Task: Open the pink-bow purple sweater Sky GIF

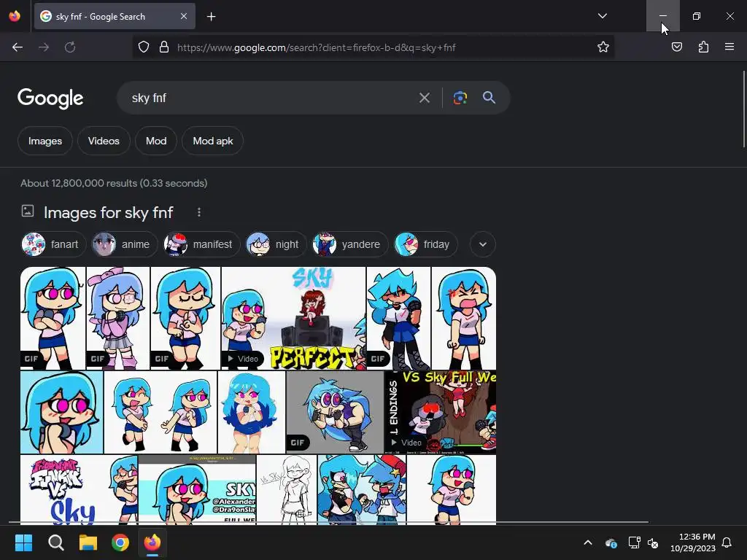Action: (117, 318)
